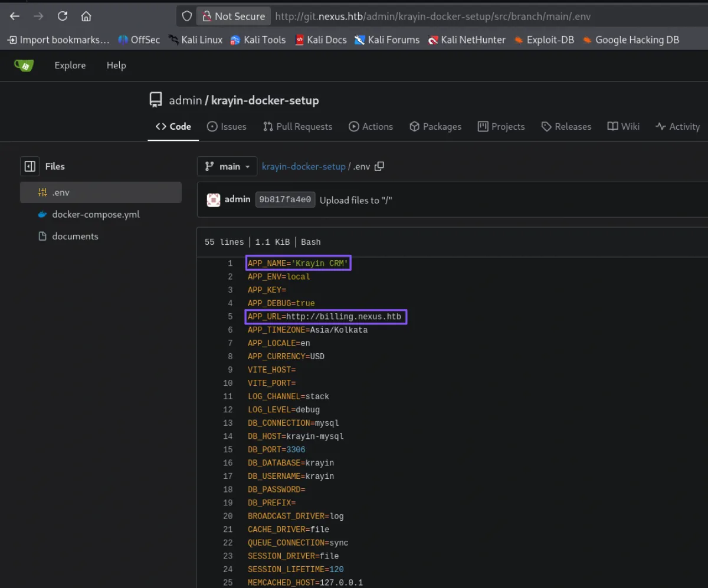
Task: Select .env in the file tree
Action: click(x=101, y=192)
